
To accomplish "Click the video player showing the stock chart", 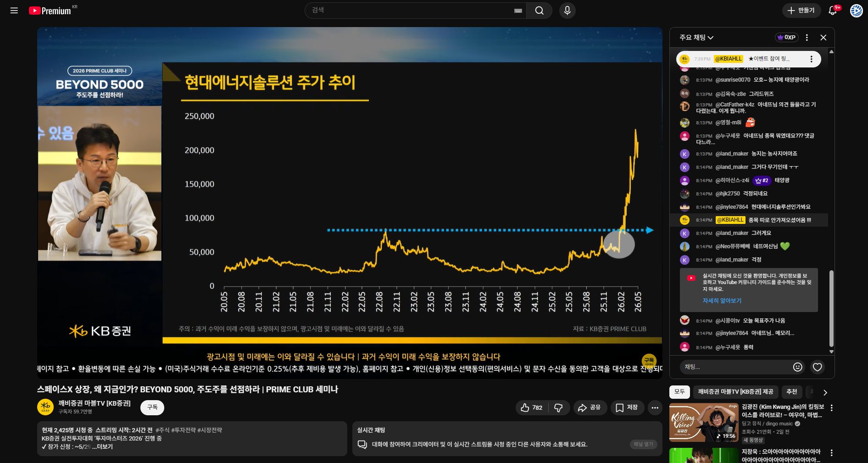I will pyautogui.click(x=350, y=203).
